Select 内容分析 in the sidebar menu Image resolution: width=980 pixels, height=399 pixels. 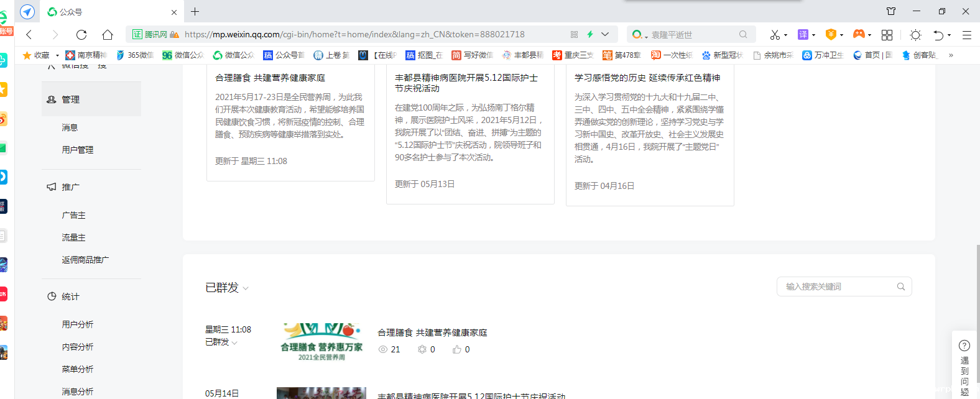coord(78,347)
